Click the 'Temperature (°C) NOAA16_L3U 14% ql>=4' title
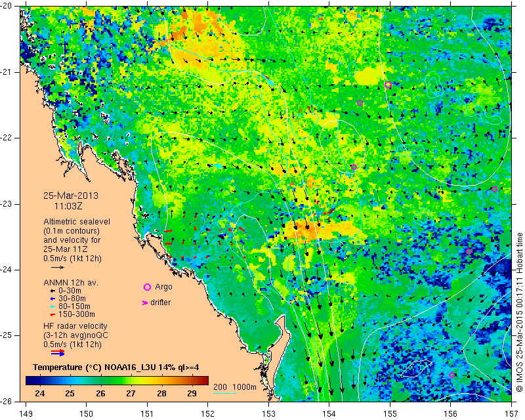Viewport: 525px width, 420px height. 116,367
